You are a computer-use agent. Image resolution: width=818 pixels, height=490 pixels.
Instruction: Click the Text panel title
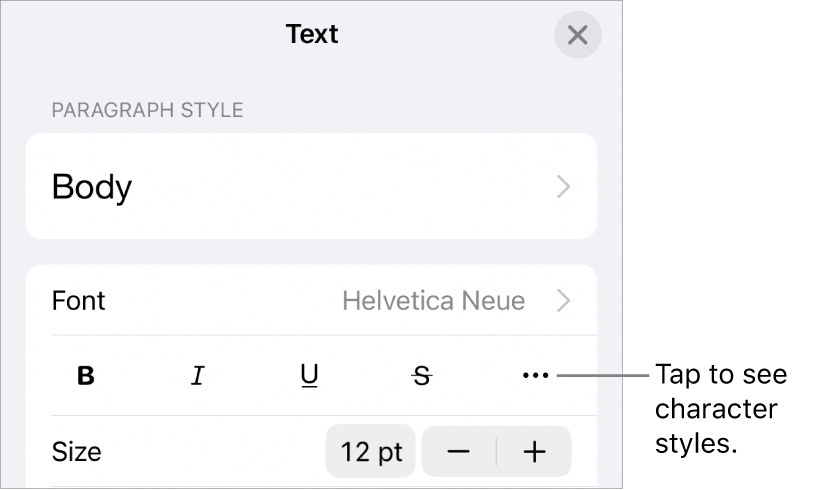tap(312, 34)
